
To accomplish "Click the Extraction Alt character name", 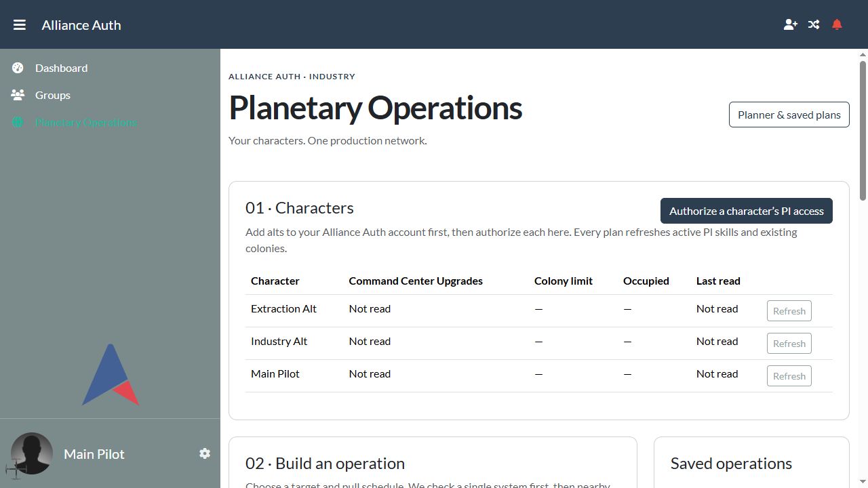I will [x=283, y=308].
